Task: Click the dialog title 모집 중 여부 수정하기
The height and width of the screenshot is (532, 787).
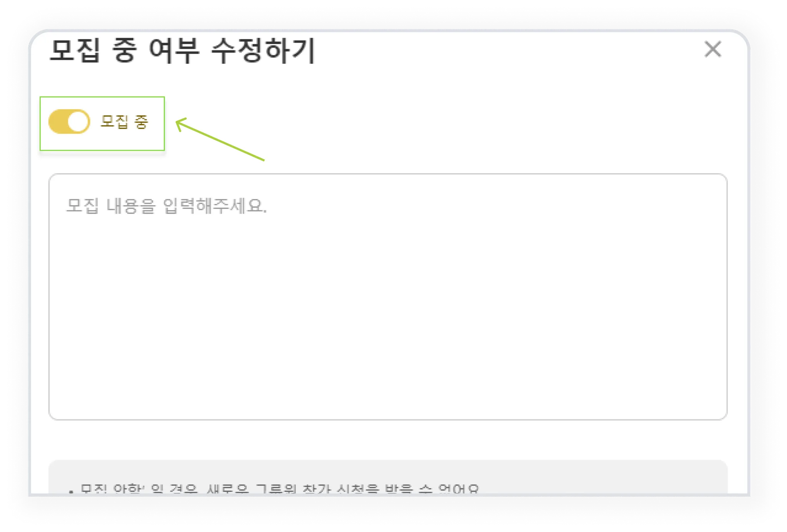Action: 182,50
